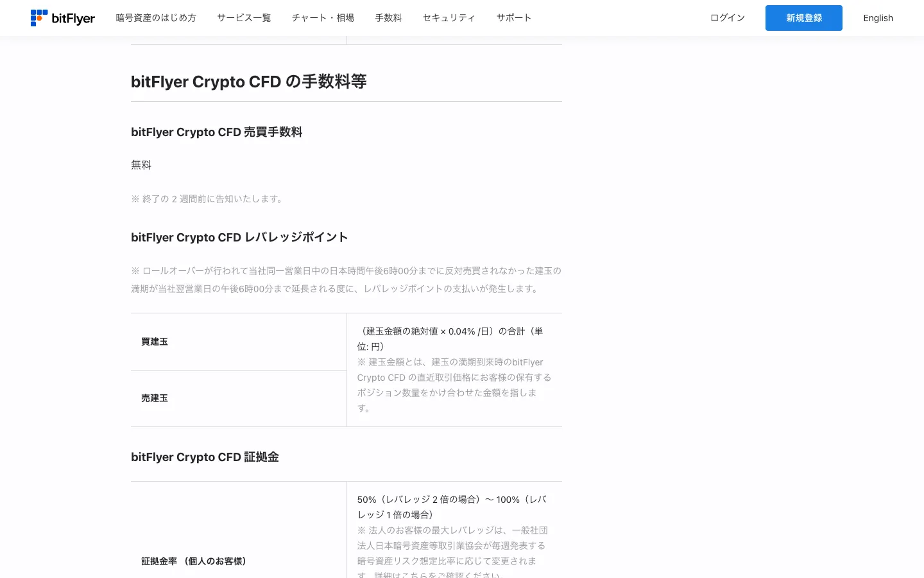This screenshot has height=578, width=924.
Task: Click the 建玉金額の絶対値 × 0.04% formula text
Action: click(450, 338)
